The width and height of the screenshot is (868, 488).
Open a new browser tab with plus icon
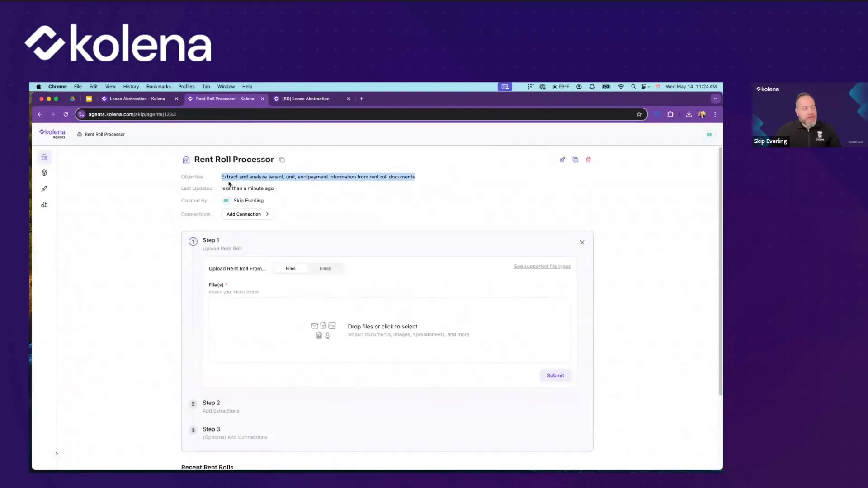[x=362, y=99]
